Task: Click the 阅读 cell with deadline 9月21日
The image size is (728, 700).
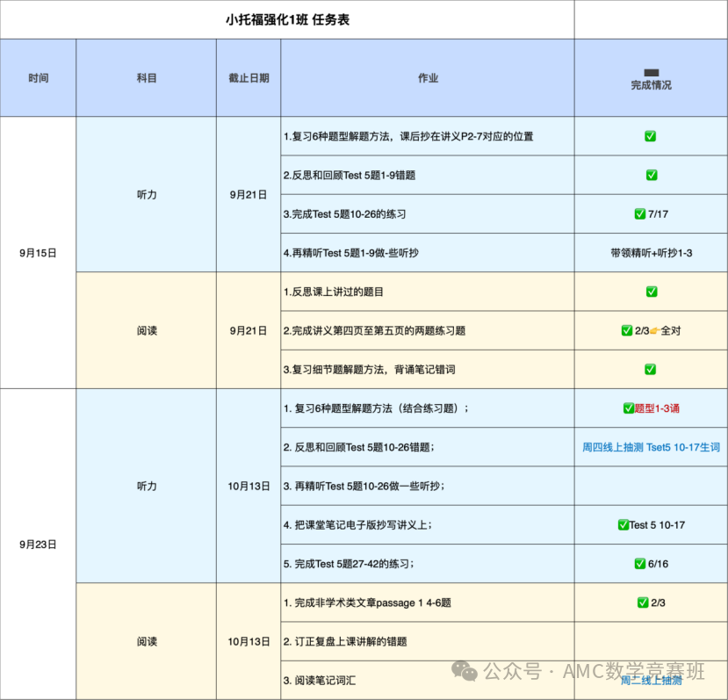Action: point(147,330)
